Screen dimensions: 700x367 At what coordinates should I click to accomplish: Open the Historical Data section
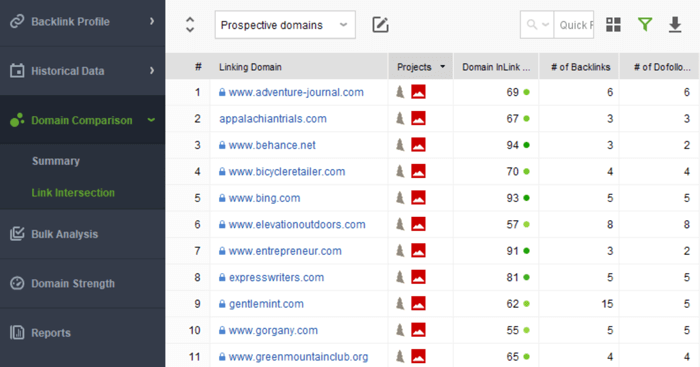coord(83,71)
